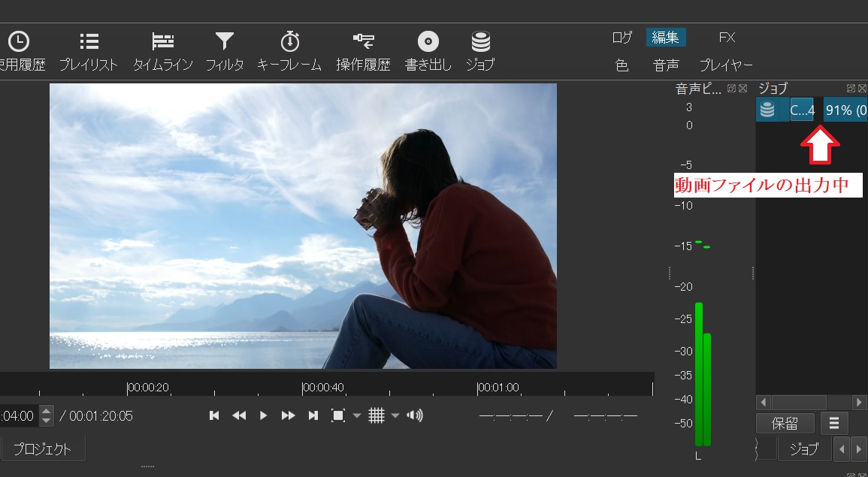Float the 音声ピ... audio meter panel
Screen dimensions: 868x477
coord(732,89)
